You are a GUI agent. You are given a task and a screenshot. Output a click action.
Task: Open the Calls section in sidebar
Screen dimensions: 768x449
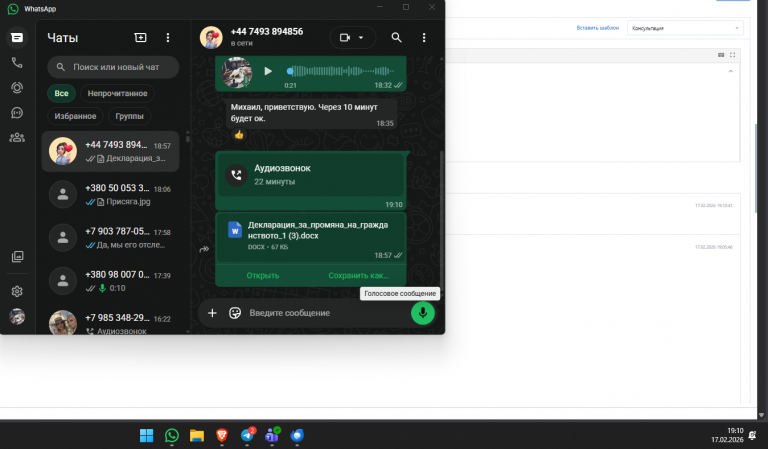(17, 63)
